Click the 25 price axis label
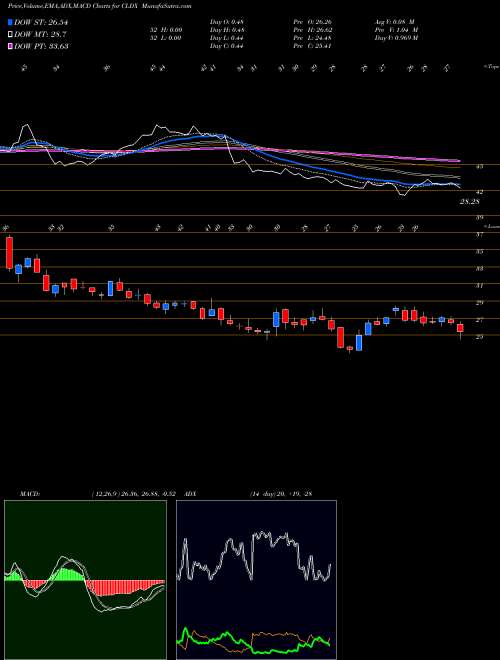Image resolution: width=500 pixels, height=660 pixels. (479, 336)
